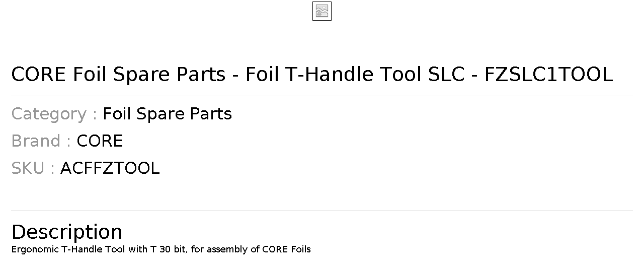
Task: Click 'CORE Foils' ending the description
Action: 287,249
